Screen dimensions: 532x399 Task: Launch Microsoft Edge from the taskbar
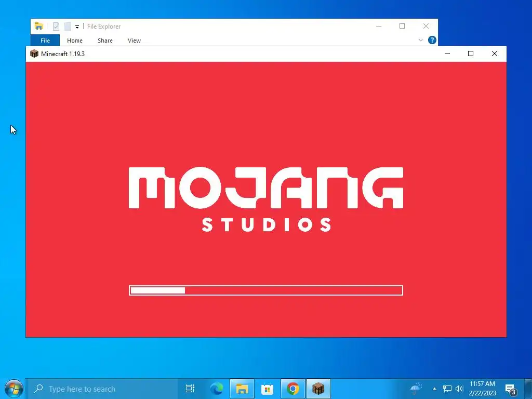[x=217, y=389]
